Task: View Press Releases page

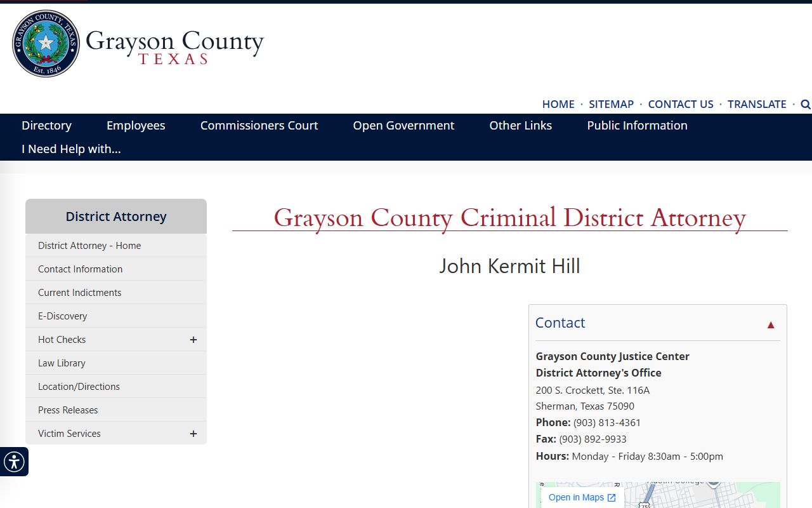Action: (x=116, y=410)
